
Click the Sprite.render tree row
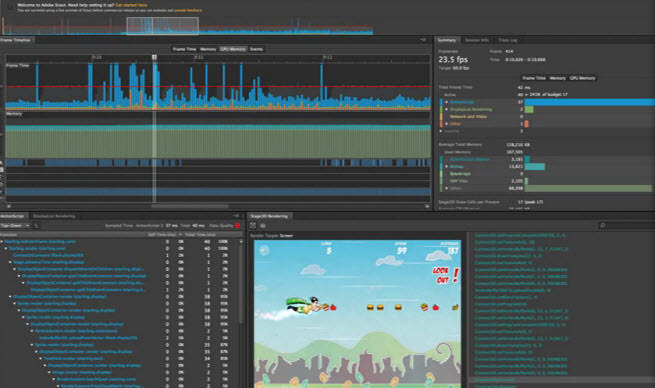[46, 304]
